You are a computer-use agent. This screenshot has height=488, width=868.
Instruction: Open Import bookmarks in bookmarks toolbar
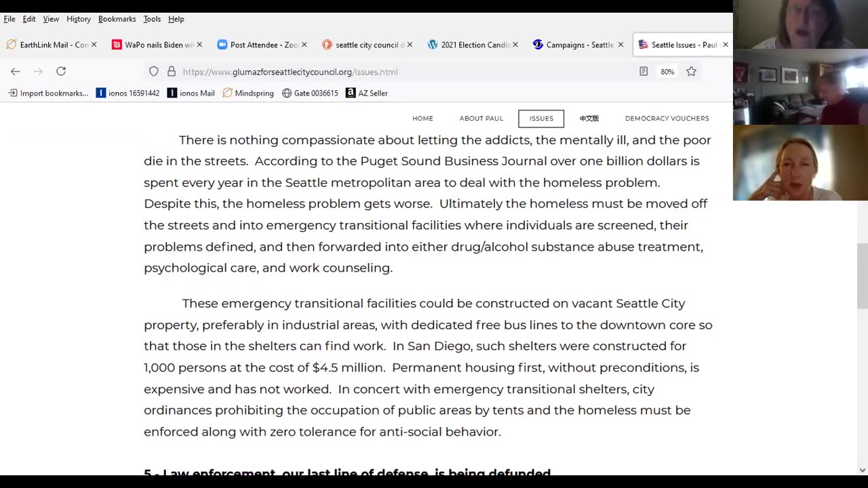point(48,93)
